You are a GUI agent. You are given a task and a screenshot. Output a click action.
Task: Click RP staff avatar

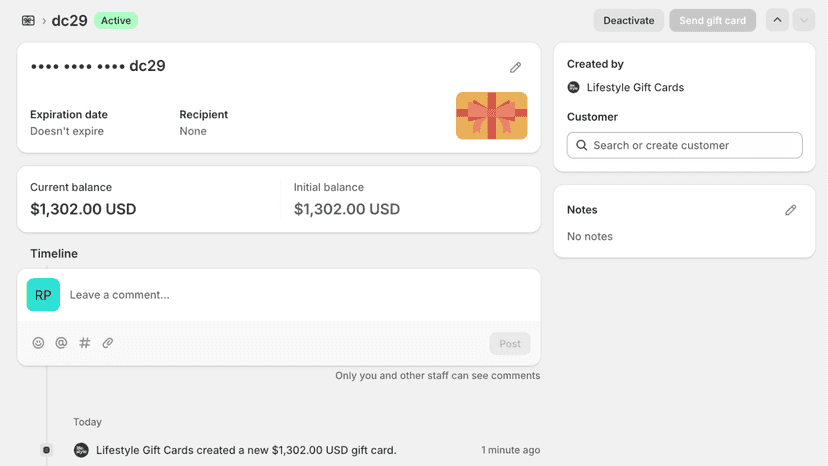tap(43, 295)
